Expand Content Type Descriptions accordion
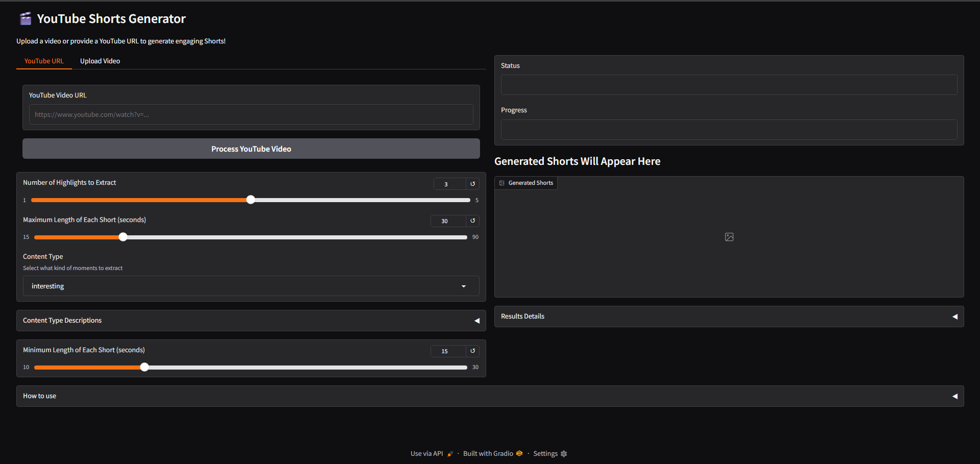The width and height of the screenshot is (980, 464). 251,321
